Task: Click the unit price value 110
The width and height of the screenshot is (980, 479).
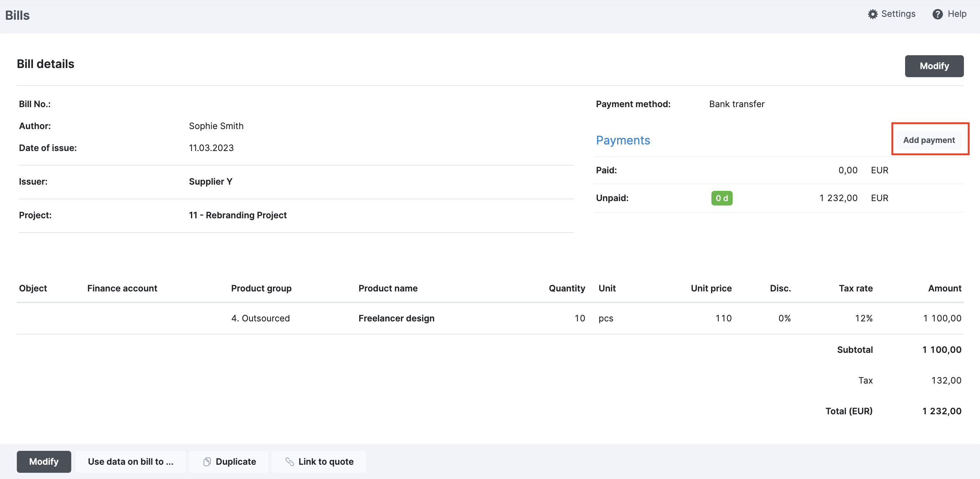Action: click(723, 318)
